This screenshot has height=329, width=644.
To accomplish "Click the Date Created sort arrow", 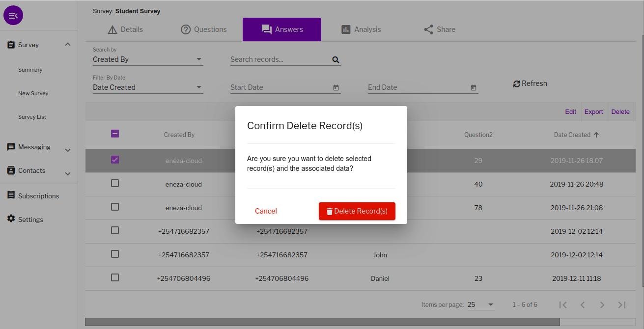I will 596,135.
